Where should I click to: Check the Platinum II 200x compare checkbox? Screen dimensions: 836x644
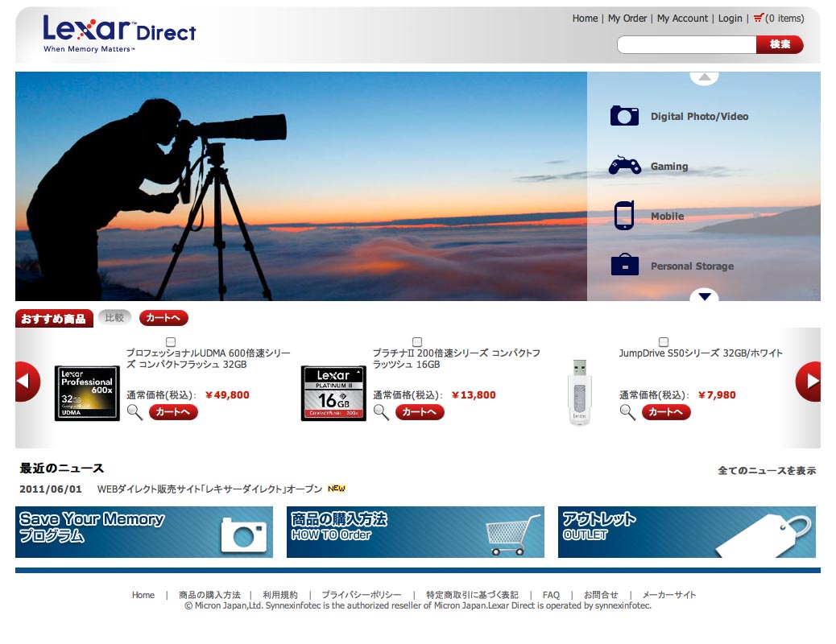point(417,342)
